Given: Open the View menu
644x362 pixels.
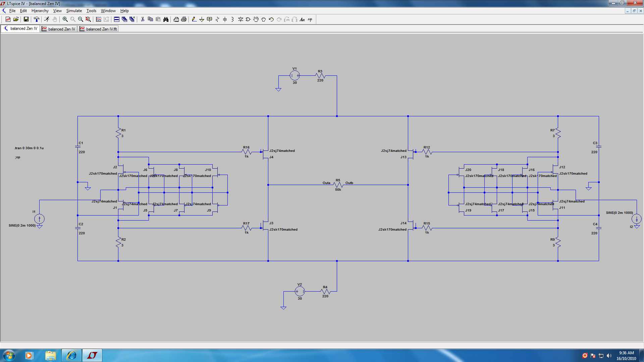Looking at the screenshot, I should pos(57,11).
